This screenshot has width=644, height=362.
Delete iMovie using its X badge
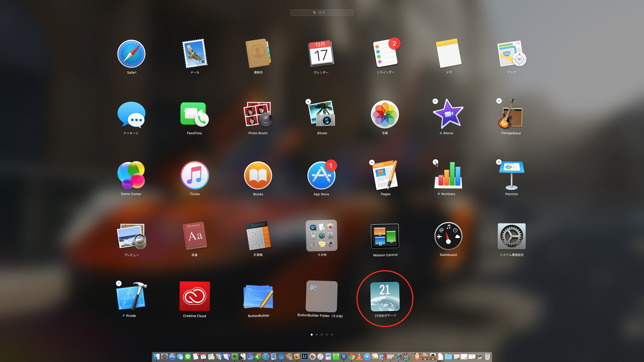click(435, 101)
